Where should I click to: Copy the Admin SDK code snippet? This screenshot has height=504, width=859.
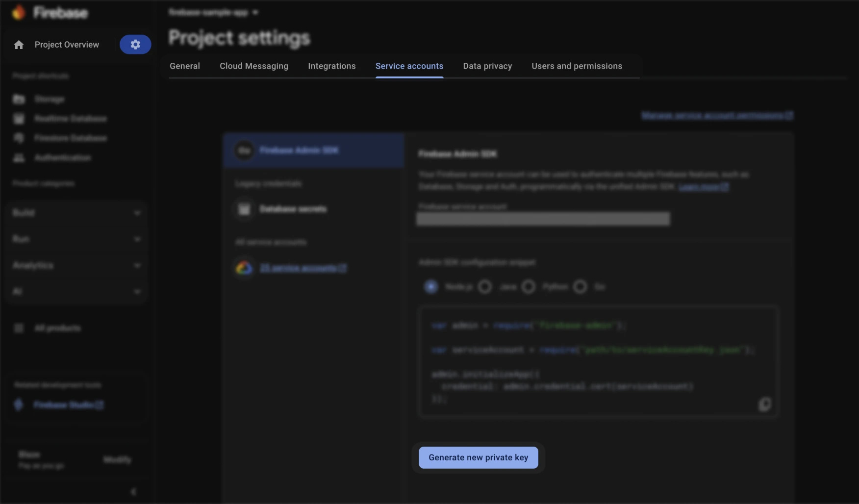tap(765, 404)
